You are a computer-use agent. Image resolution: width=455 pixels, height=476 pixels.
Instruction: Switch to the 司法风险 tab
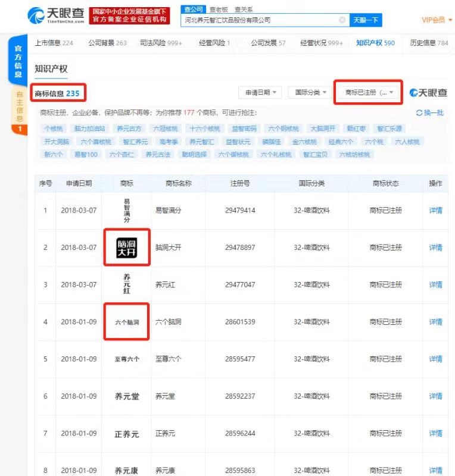point(161,43)
